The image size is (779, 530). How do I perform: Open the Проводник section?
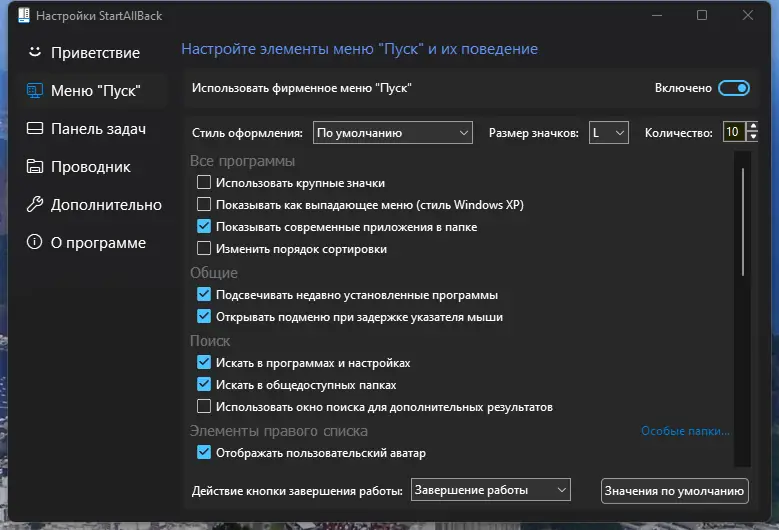click(x=90, y=167)
